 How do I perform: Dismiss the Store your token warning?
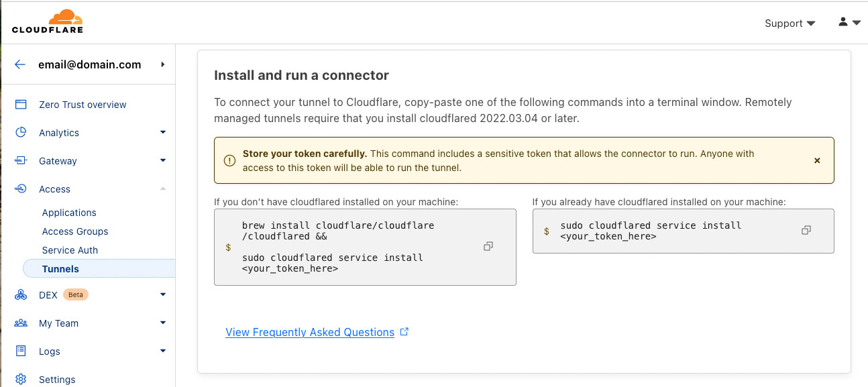[817, 160]
